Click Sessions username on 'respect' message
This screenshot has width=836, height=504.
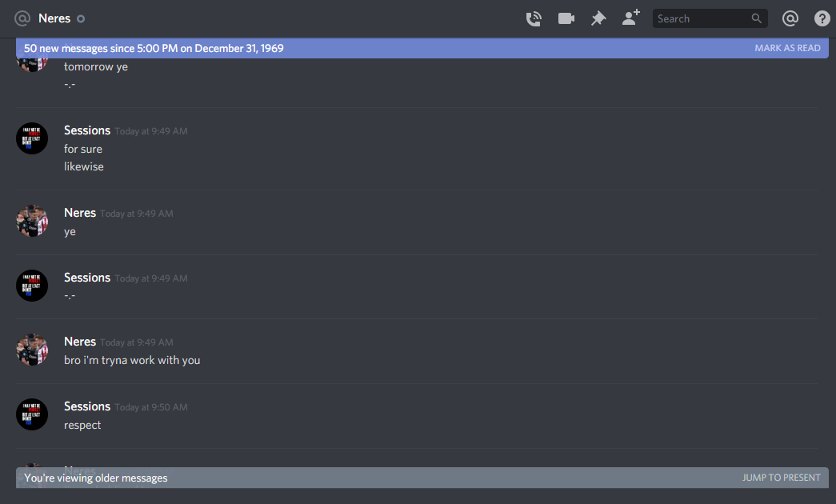87,406
